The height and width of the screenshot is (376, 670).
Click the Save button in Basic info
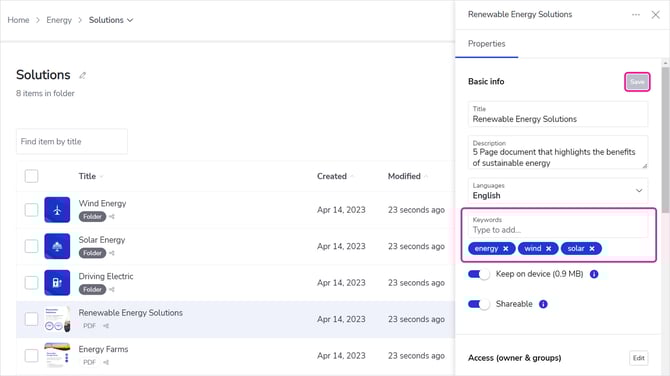(x=637, y=82)
